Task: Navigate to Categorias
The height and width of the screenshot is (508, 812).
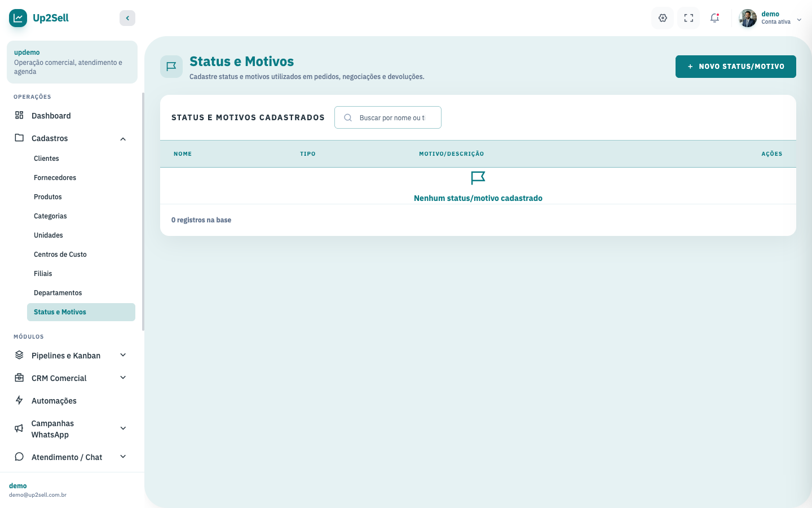Action: pos(81,216)
